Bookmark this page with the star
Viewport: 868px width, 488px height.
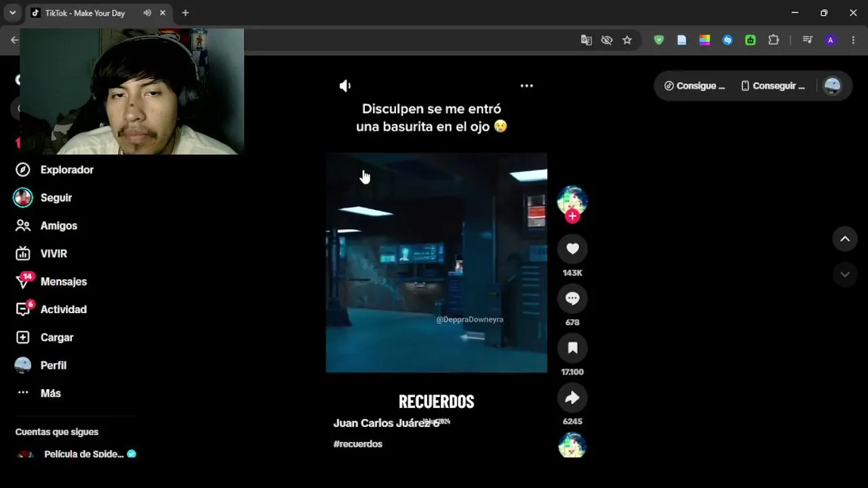click(627, 40)
